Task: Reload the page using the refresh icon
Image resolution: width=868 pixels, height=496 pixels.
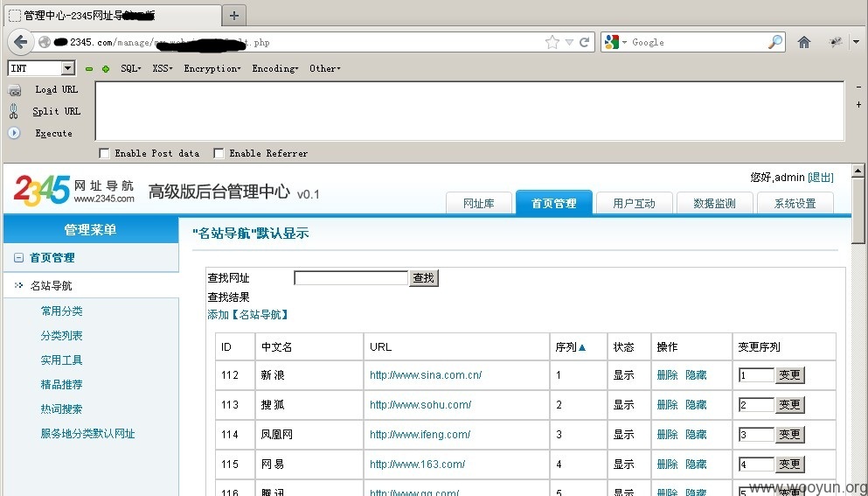Action: 584,42
